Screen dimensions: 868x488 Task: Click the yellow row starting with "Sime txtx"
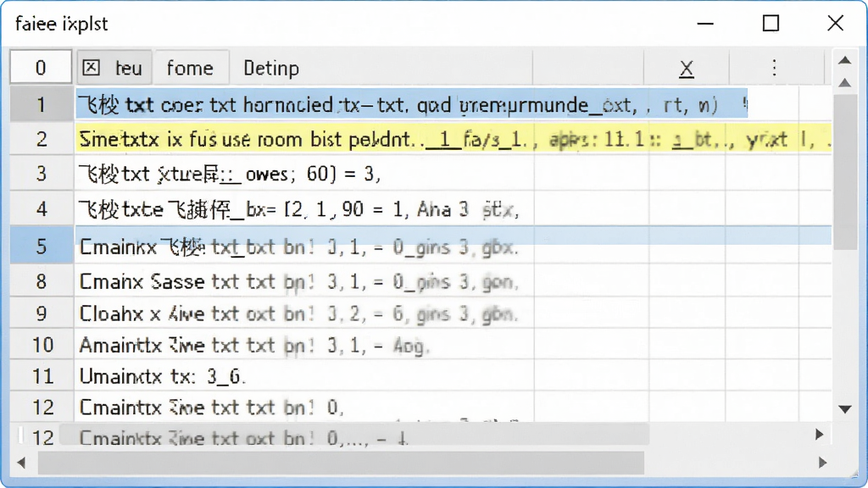[454, 139]
